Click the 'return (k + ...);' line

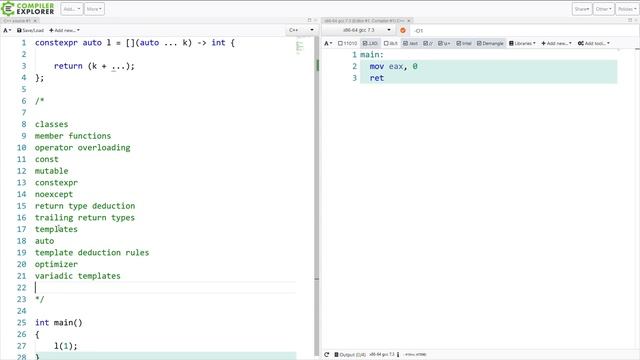pyautogui.click(x=94, y=66)
